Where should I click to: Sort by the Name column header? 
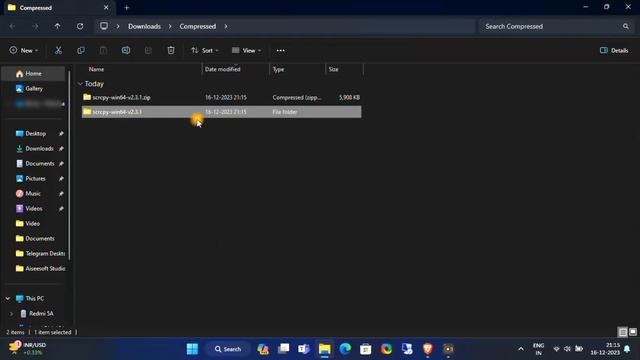[96, 69]
